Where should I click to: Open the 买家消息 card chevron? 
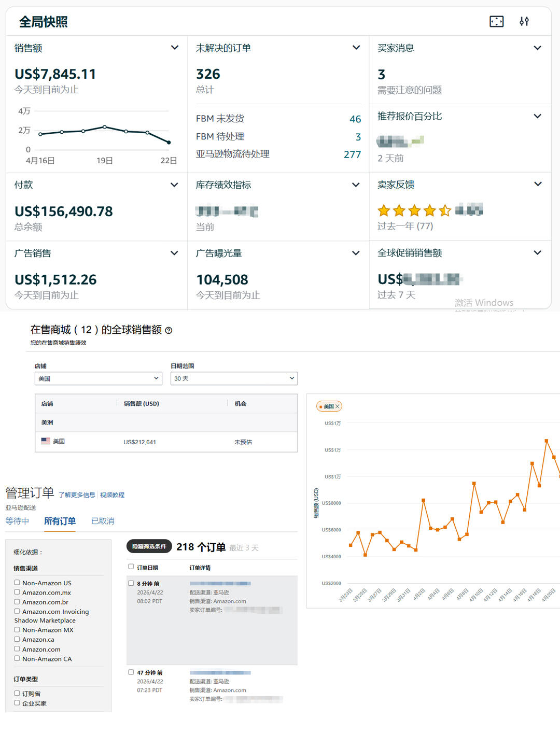[538, 48]
